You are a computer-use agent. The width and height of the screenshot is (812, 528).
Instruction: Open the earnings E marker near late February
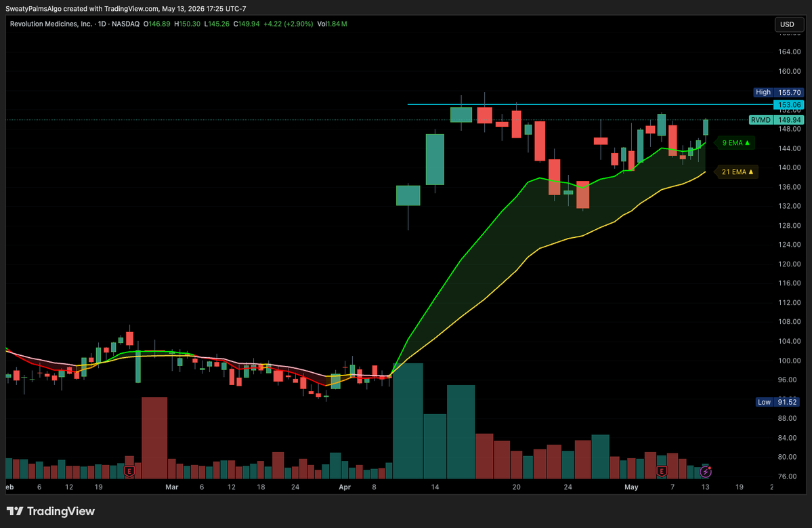point(129,472)
